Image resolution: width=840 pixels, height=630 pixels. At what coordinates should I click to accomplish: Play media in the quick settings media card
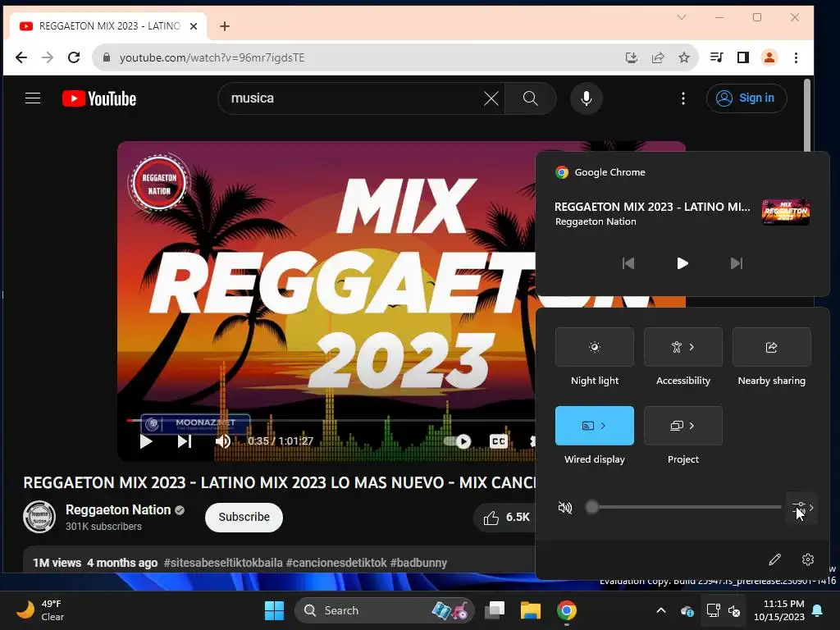click(682, 263)
